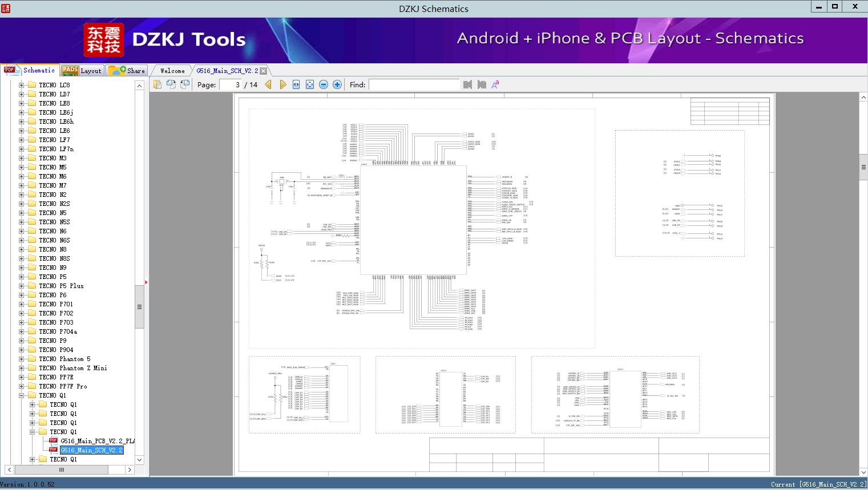Open G516_Main_SCH_V2.2 PDF file
The height and width of the screenshot is (490, 868).
91,450
